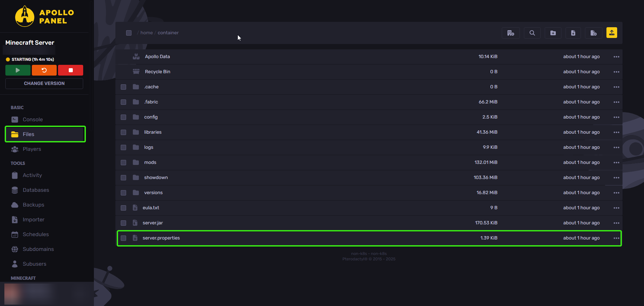Screen dimensions: 644x306
Task: Click the new folder icon button
Action: 553,33
